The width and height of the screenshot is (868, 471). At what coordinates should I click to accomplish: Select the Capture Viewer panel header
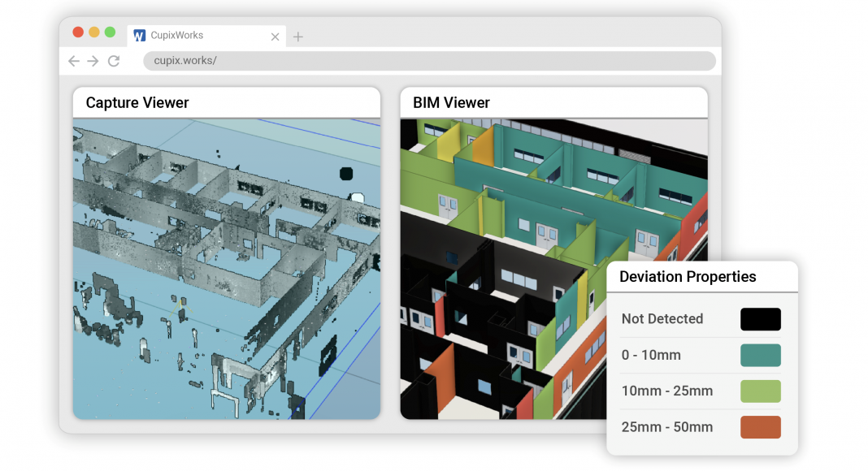click(x=137, y=103)
